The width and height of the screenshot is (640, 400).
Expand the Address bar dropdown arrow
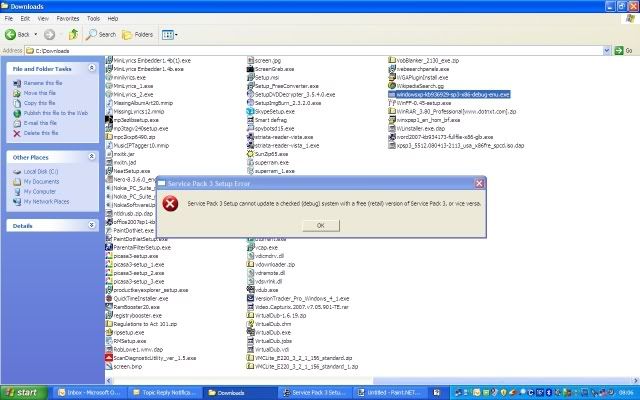tap(607, 51)
